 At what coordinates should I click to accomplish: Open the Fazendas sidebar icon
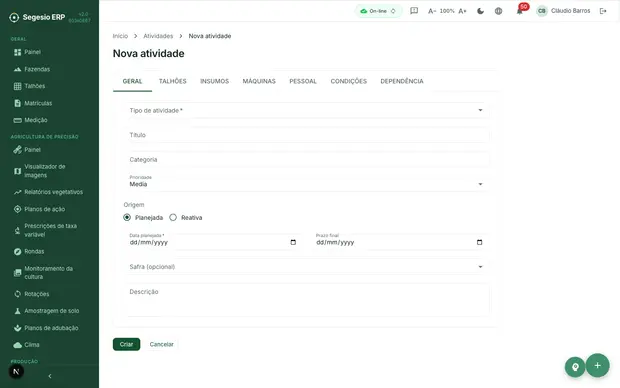17,69
